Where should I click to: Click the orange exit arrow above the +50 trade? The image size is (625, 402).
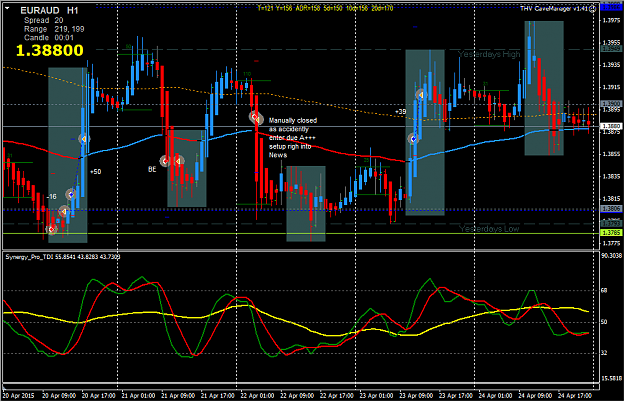point(83,139)
